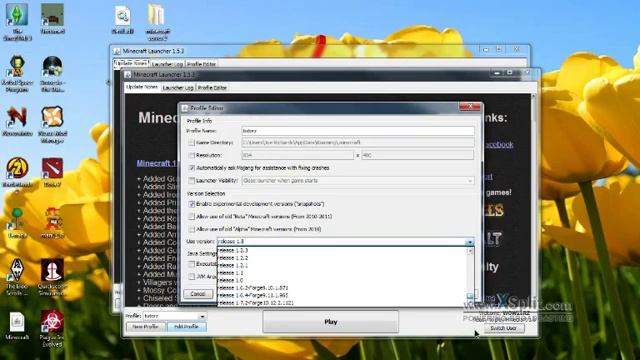Toggle automatically ask Mojang for crash assistance

coord(191,168)
